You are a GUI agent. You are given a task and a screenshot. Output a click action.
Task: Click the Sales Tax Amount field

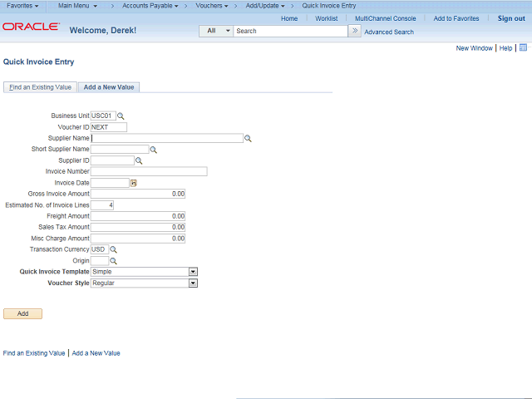138,227
